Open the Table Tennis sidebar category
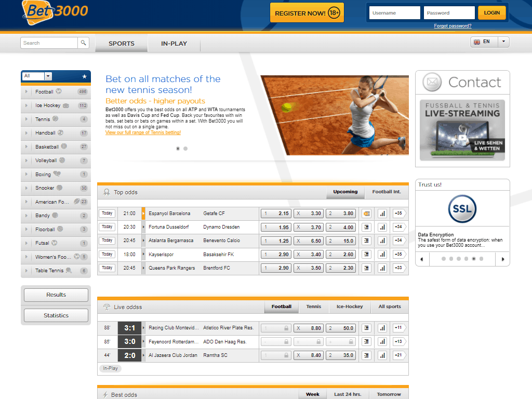The width and height of the screenshot is (532, 399). coord(56,270)
